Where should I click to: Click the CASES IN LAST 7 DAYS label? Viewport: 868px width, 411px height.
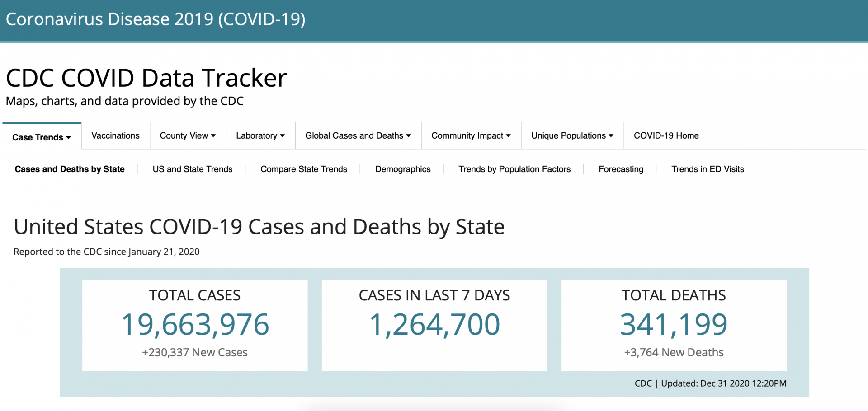click(434, 295)
